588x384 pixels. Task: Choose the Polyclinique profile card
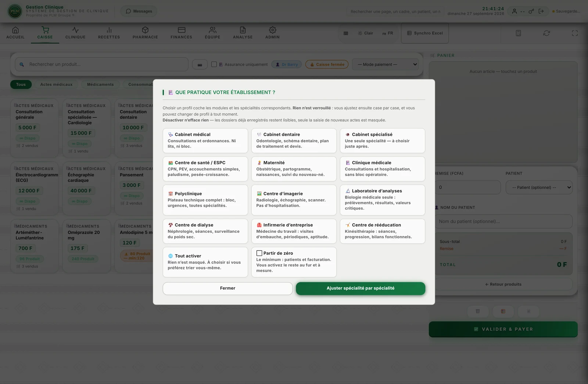[x=205, y=200]
